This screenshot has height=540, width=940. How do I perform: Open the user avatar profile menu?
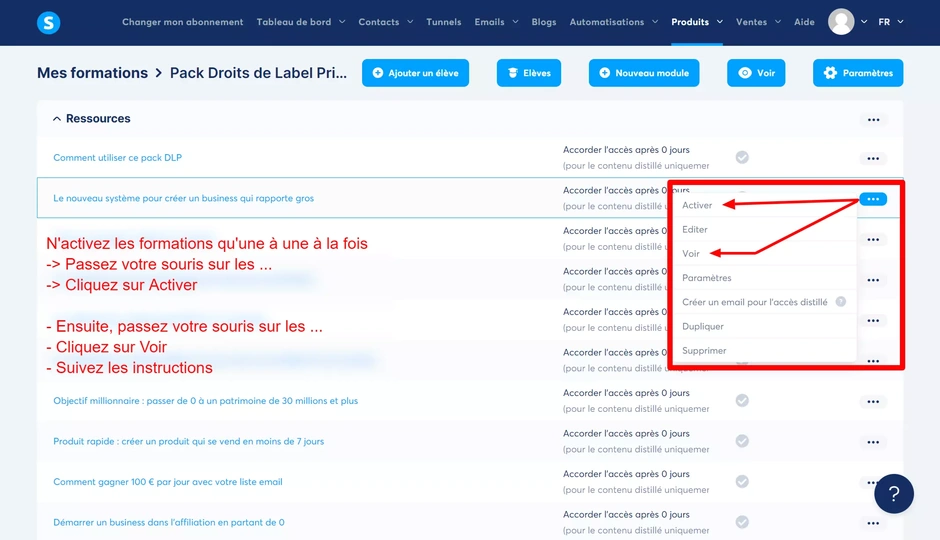(x=841, y=22)
